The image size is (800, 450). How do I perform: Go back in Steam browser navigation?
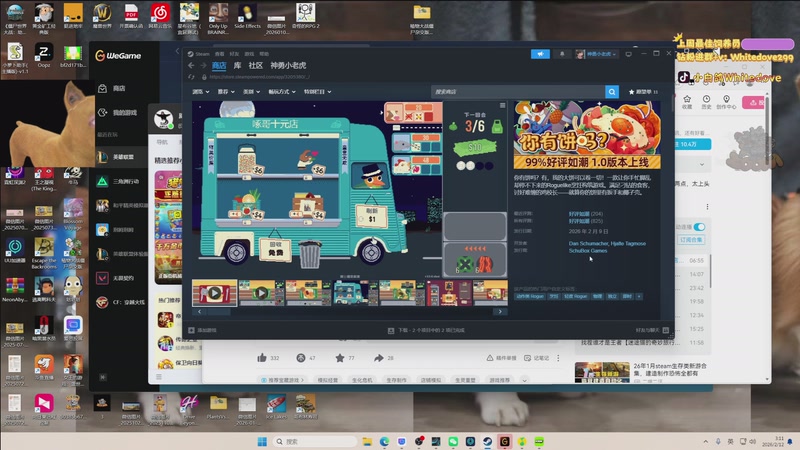[191, 65]
